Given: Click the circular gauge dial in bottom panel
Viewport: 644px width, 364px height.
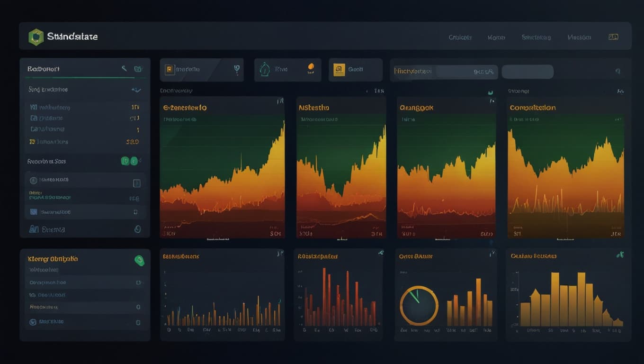Looking at the screenshot, I should tap(419, 305).
